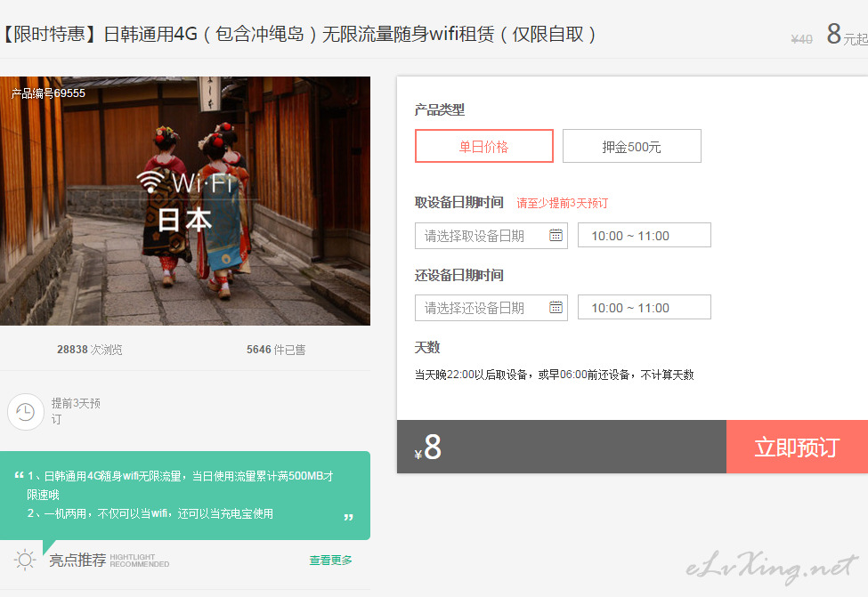Click the 亮点推荐 heading
The image size is (868, 597).
(77, 561)
